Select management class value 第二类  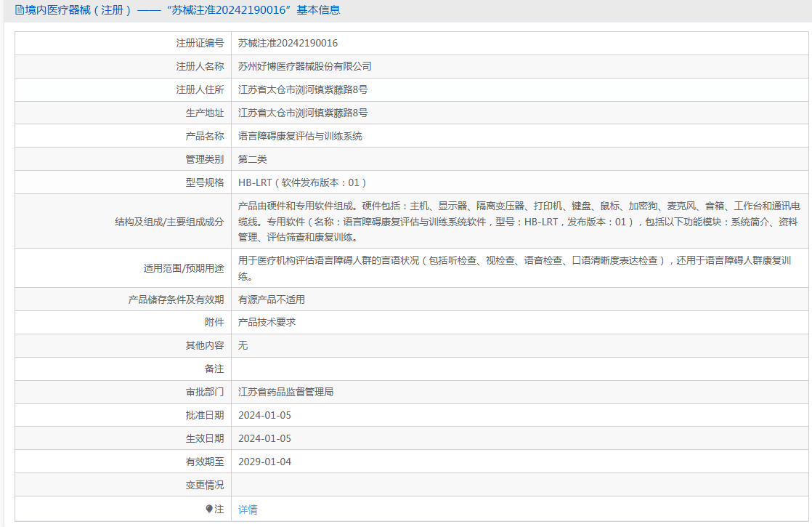252,160
